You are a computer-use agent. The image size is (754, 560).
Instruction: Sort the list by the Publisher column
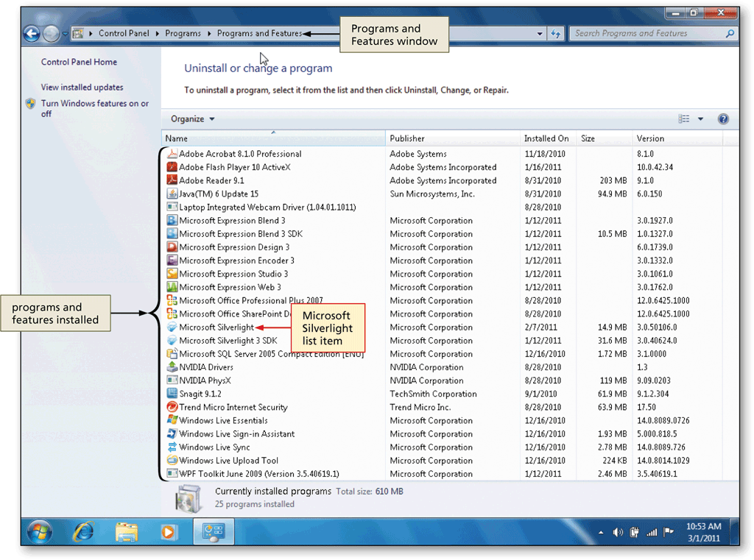coord(453,138)
